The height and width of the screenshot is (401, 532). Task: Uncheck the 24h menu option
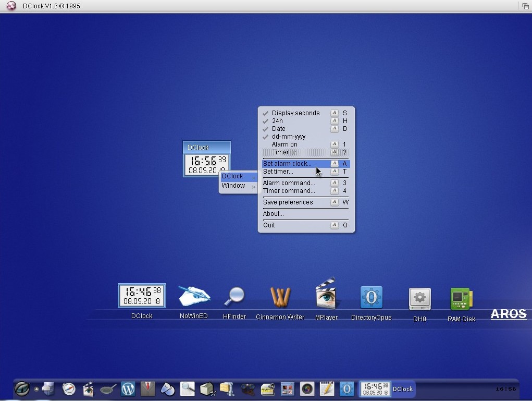[x=277, y=121]
